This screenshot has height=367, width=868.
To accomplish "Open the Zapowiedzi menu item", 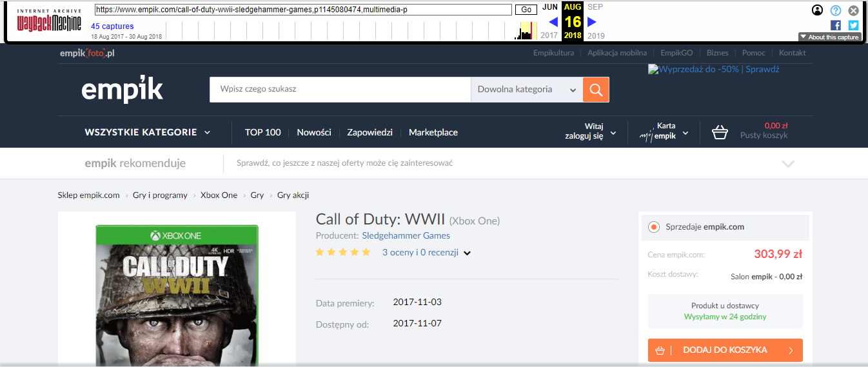I will click(x=370, y=132).
